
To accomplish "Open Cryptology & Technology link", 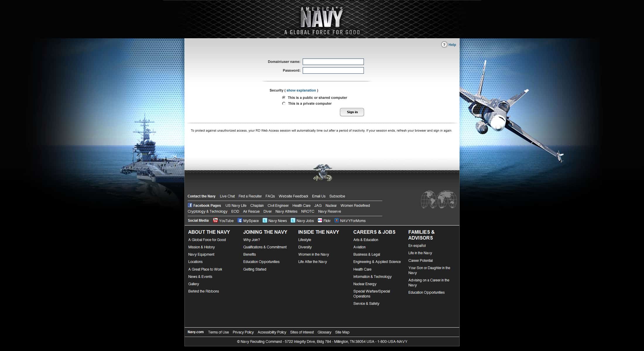I will tap(208, 211).
